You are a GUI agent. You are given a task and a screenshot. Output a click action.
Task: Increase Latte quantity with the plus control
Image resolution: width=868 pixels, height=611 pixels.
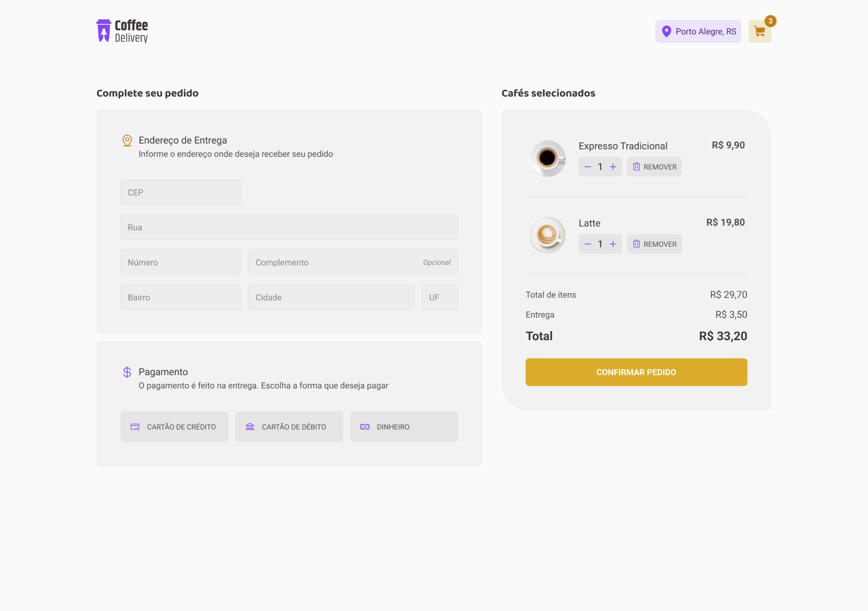point(613,244)
